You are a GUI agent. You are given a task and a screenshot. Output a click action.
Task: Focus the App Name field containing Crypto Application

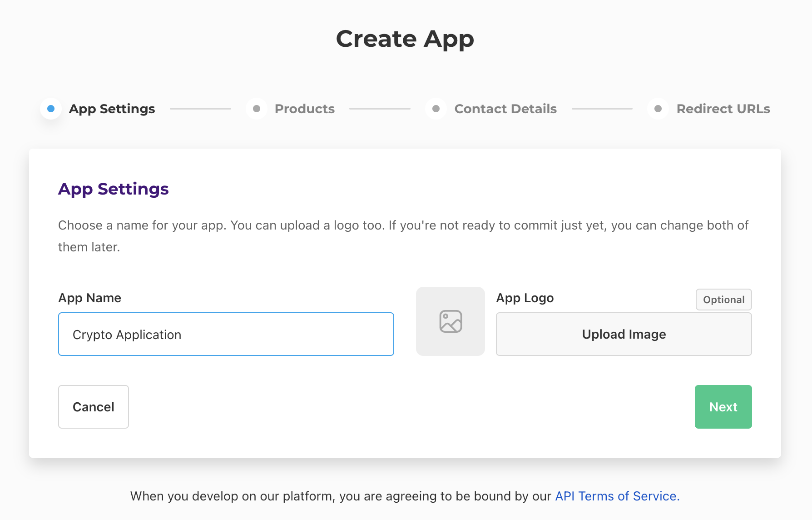point(226,334)
